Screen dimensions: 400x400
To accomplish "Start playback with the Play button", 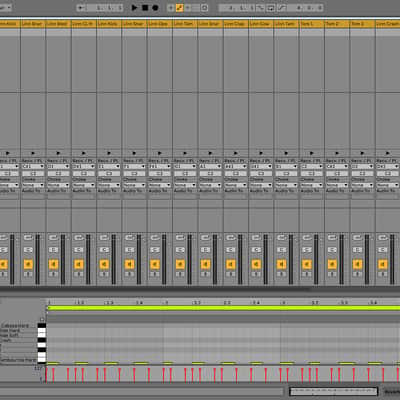I will (134, 7).
